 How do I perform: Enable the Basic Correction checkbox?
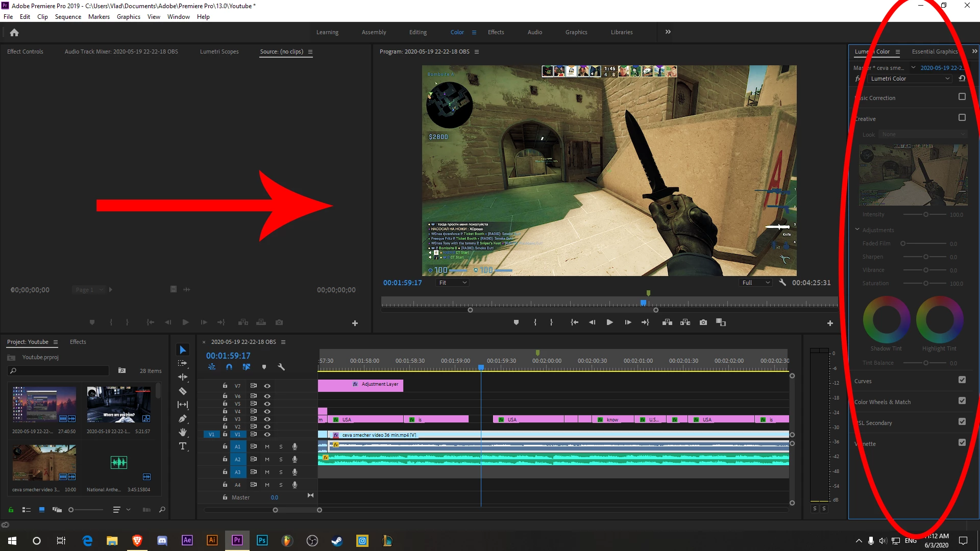click(x=962, y=97)
